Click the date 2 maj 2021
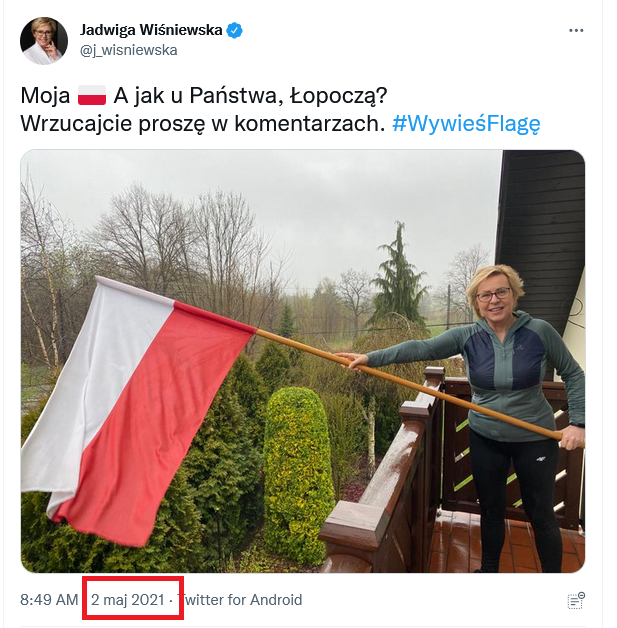Screen dimensions: 617x628 click(128, 600)
